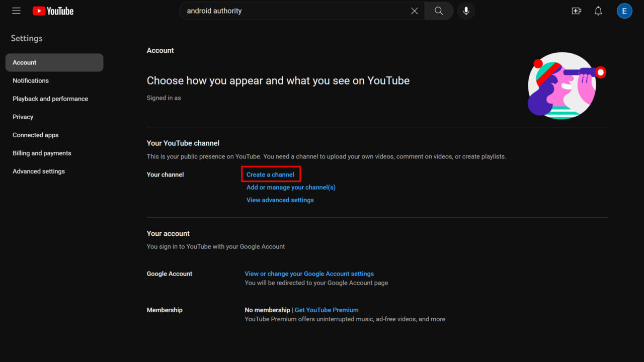Open the Create video icon
Viewport: 644px width, 362px height.
tap(577, 11)
